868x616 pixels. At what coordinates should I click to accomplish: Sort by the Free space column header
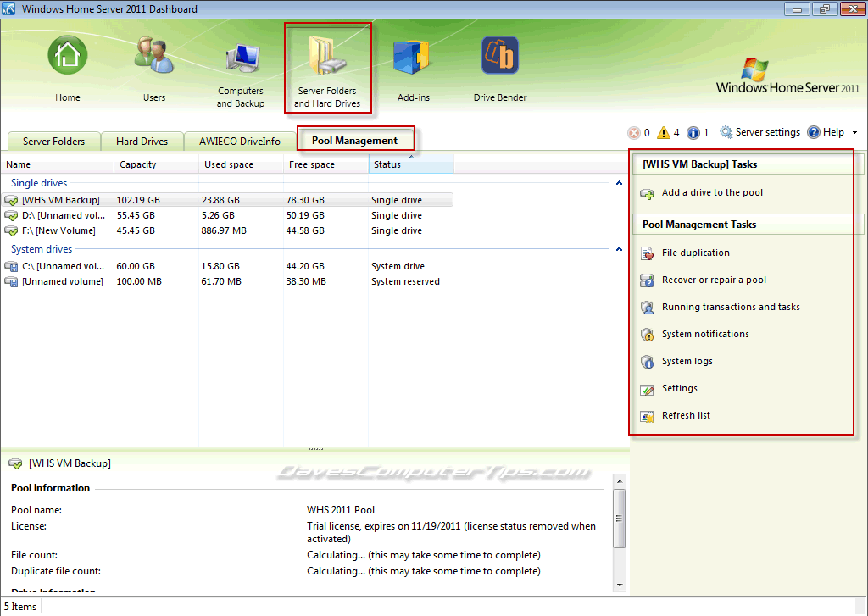coord(325,164)
